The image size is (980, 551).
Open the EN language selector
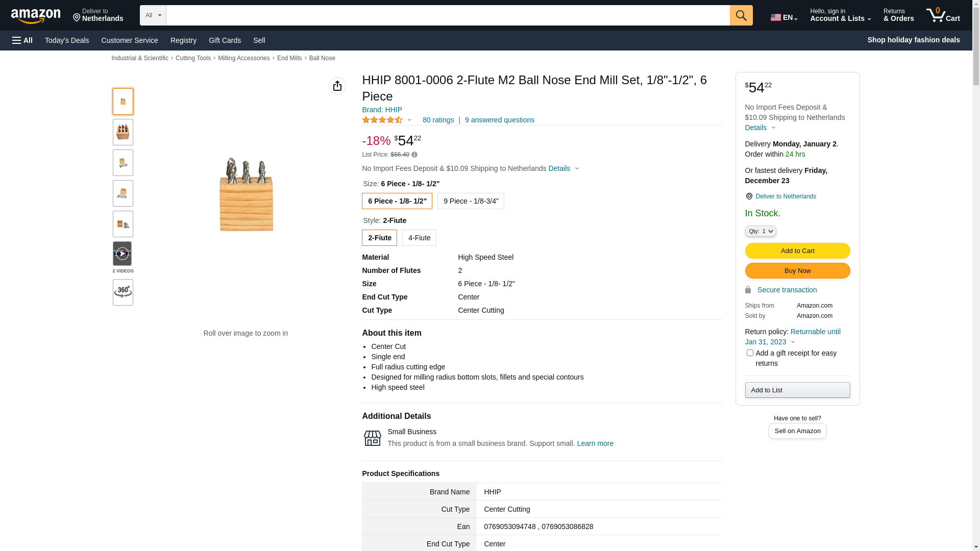pyautogui.click(x=784, y=17)
